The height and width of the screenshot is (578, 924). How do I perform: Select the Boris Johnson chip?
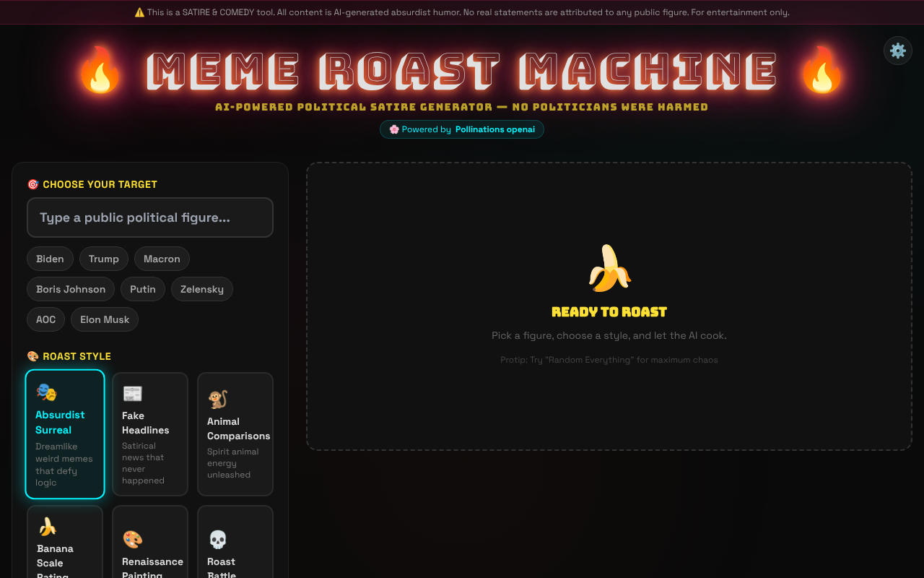tap(71, 289)
